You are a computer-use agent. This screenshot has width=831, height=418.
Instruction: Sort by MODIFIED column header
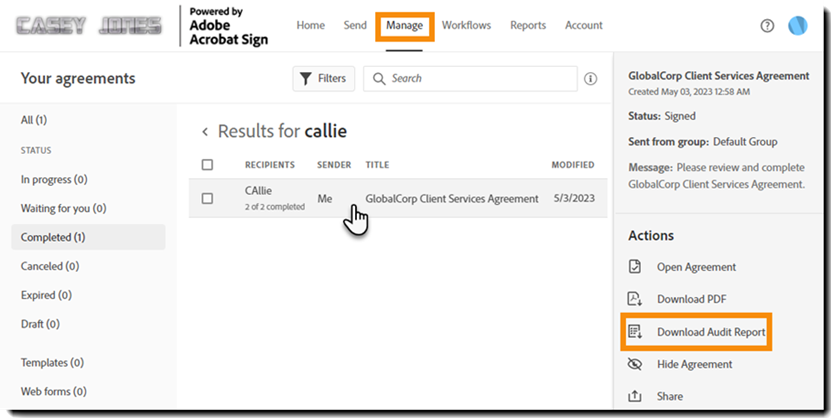[x=573, y=165]
